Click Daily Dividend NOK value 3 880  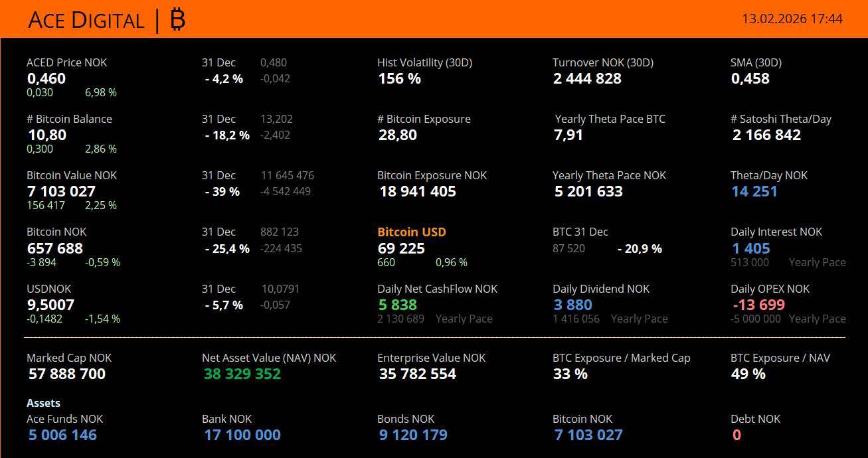point(573,305)
